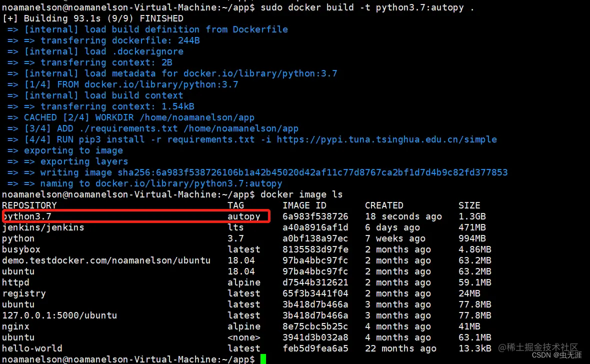
Task: Select the nginx repository name
Action: point(15,326)
